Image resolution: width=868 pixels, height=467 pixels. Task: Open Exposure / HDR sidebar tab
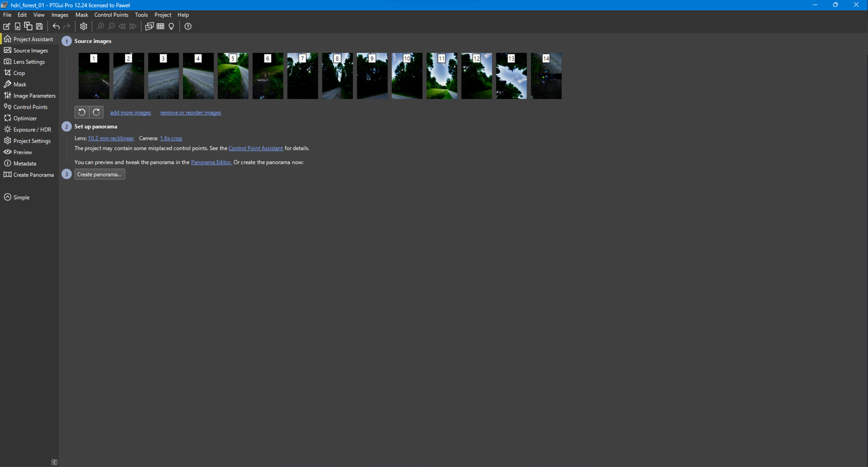[29, 129]
